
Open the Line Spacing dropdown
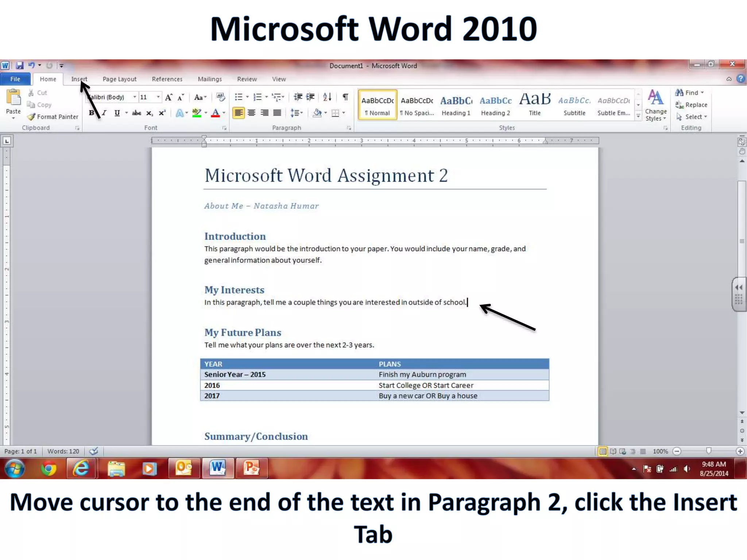297,113
